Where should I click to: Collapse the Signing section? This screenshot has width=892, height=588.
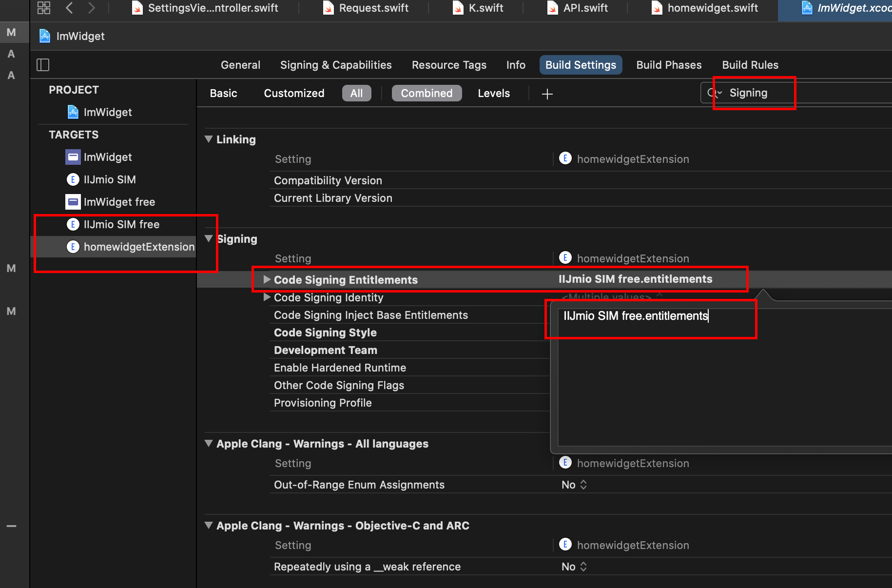209,239
